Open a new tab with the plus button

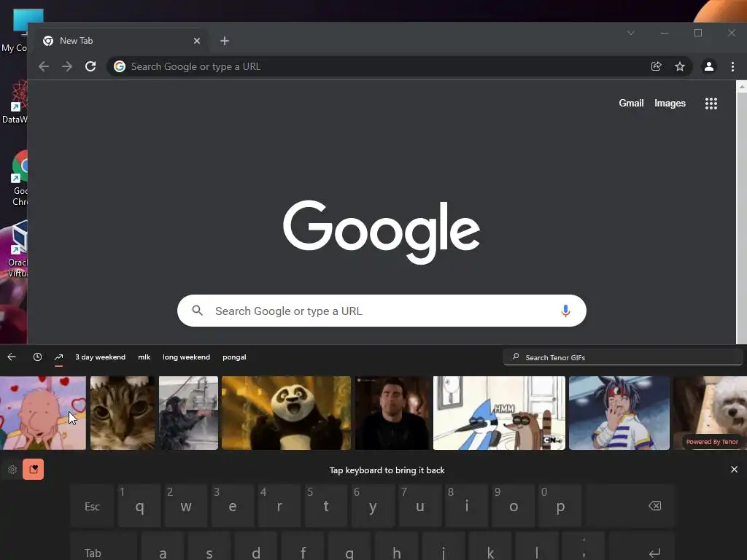(225, 41)
